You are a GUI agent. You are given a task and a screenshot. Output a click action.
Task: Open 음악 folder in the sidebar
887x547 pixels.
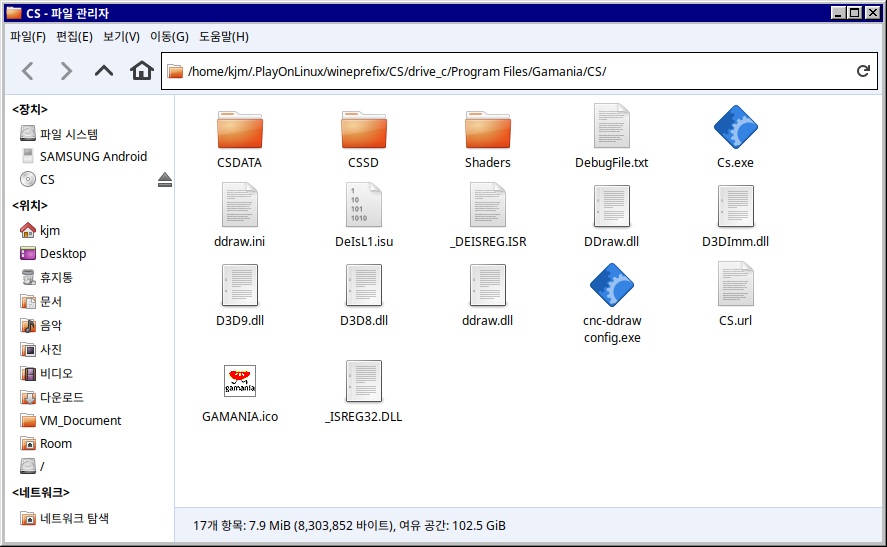[x=41, y=325]
